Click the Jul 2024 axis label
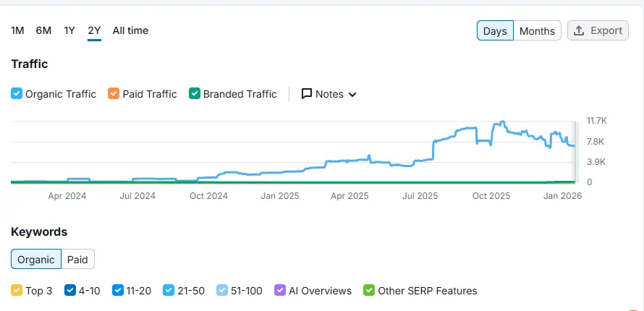Screen dimensions: 644x311 point(137,196)
